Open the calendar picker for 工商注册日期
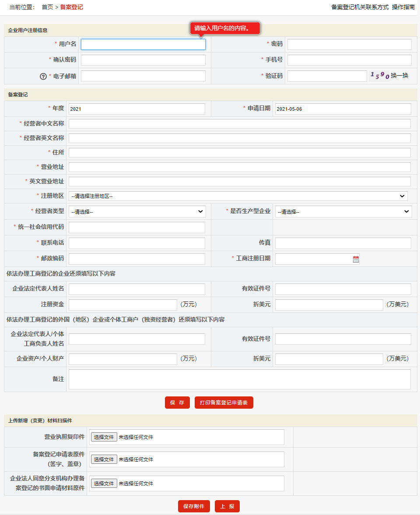420x515 pixels. coord(356,259)
